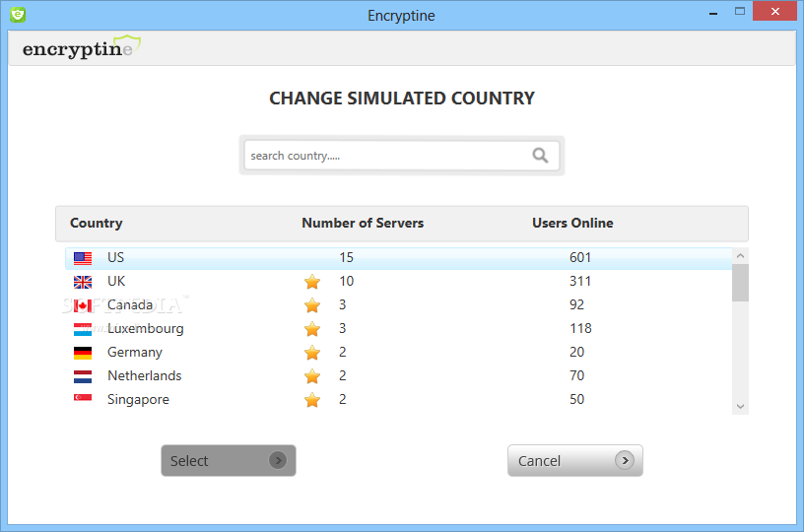Screen dimensions: 804x532
Task: Click the 118 users online value
Action: pyautogui.click(x=580, y=328)
